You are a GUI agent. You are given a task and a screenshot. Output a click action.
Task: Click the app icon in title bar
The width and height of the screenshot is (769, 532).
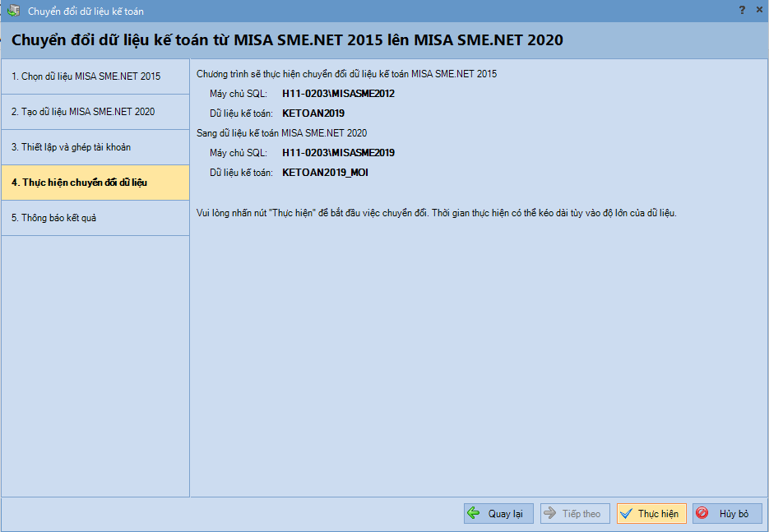point(13,11)
